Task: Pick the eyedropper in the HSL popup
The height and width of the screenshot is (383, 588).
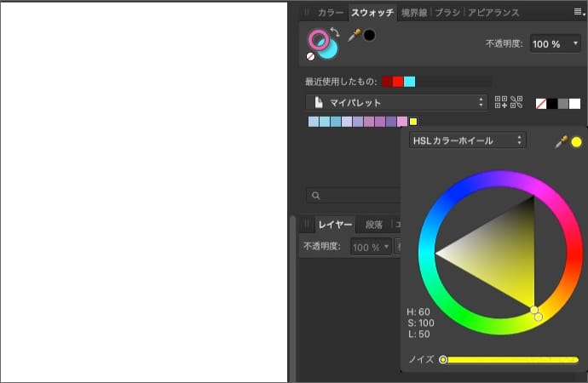Action: [x=561, y=141]
